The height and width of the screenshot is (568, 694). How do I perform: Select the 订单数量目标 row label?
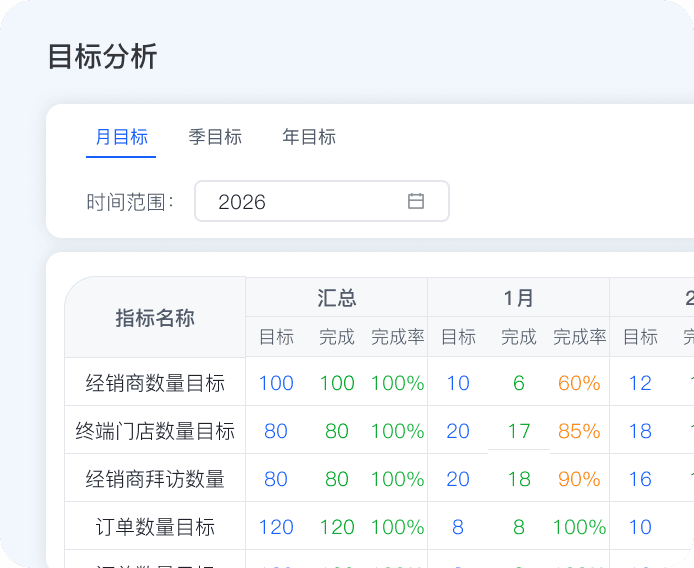click(x=155, y=527)
